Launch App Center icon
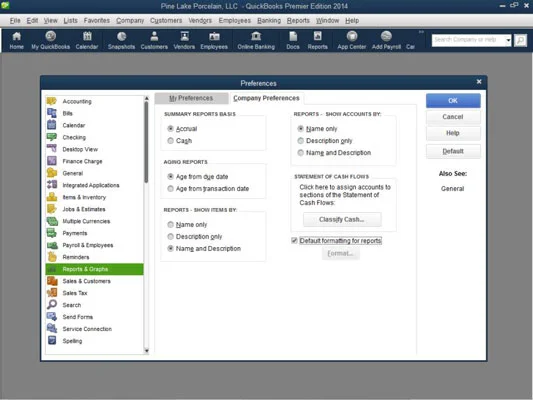Screen dimensions: 533x400 (x=351, y=40)
